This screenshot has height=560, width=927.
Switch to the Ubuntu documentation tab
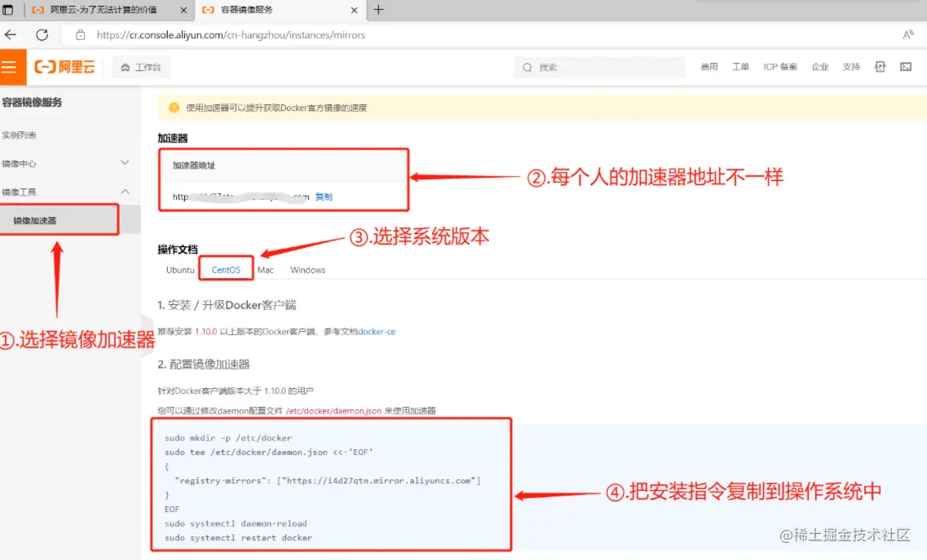[x=179, y=270]
